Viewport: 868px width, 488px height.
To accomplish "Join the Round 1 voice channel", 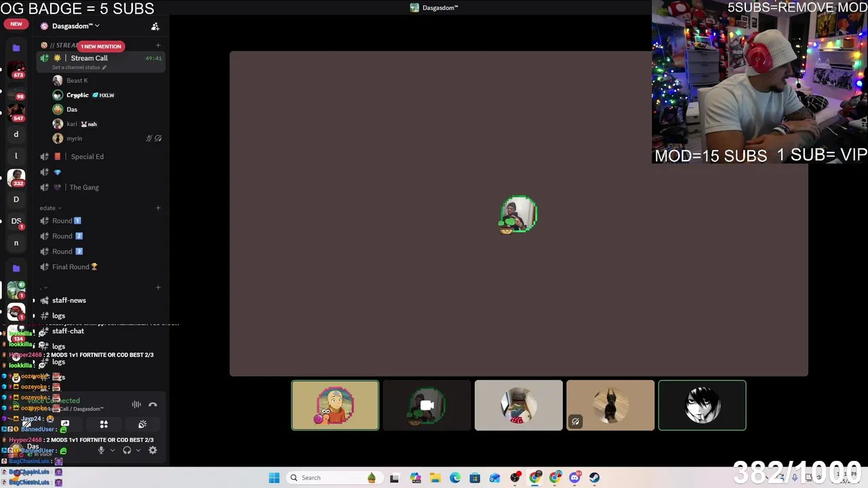I will click(x=100, y=221).
